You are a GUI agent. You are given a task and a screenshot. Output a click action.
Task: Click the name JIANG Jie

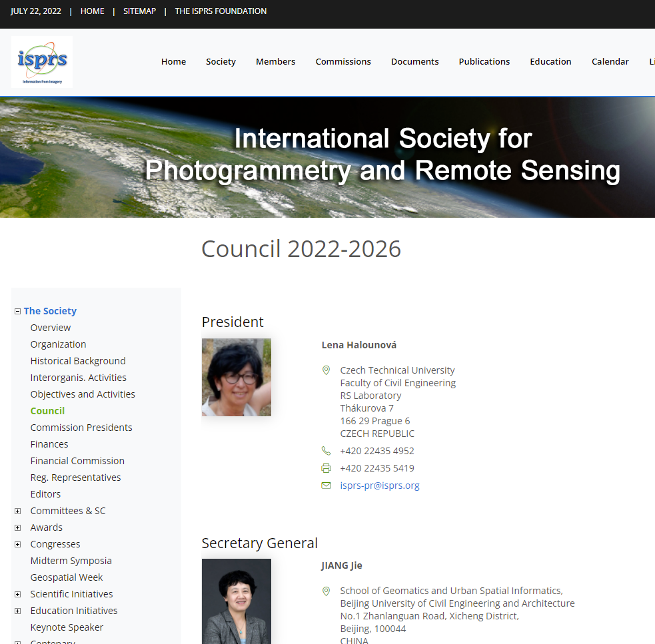pyautogui.click(x=342, y=565)
